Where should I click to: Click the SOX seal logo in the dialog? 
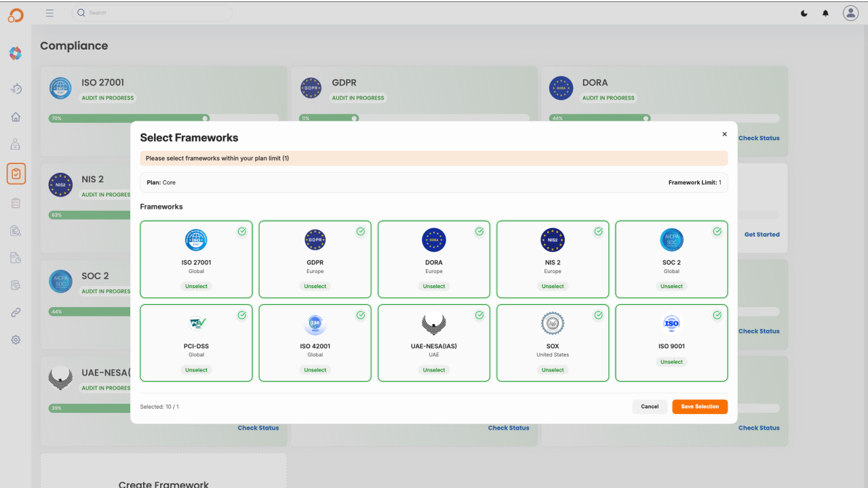coord(553,324)
